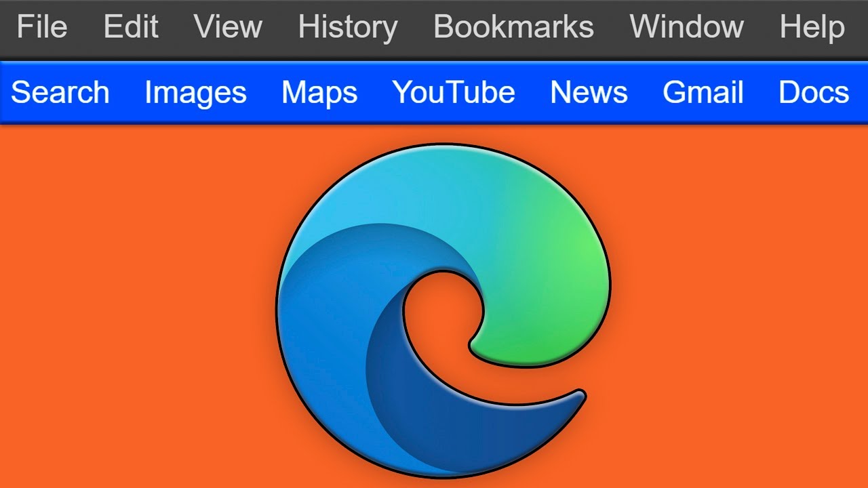Go to the Images link
This screenshot has height=488, width=868.
195,94
